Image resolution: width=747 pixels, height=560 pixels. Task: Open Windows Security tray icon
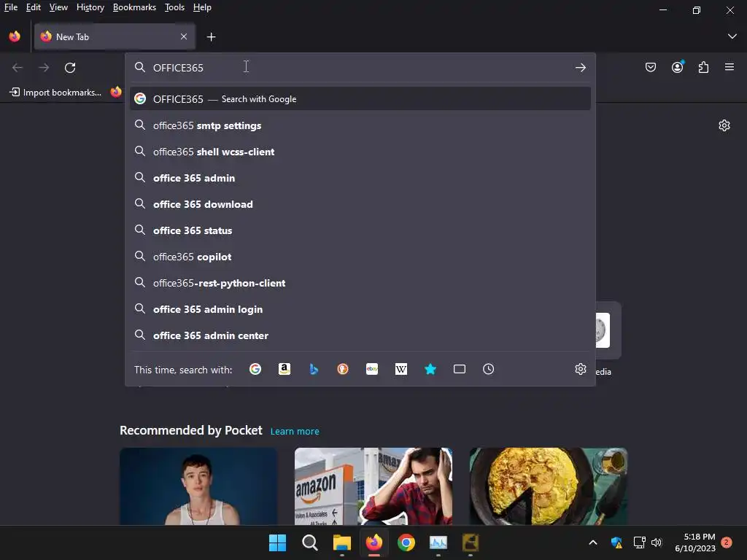616,542
